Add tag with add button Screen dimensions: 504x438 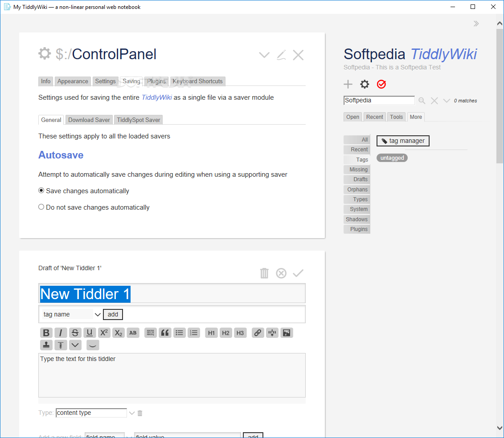coord(113,314)
